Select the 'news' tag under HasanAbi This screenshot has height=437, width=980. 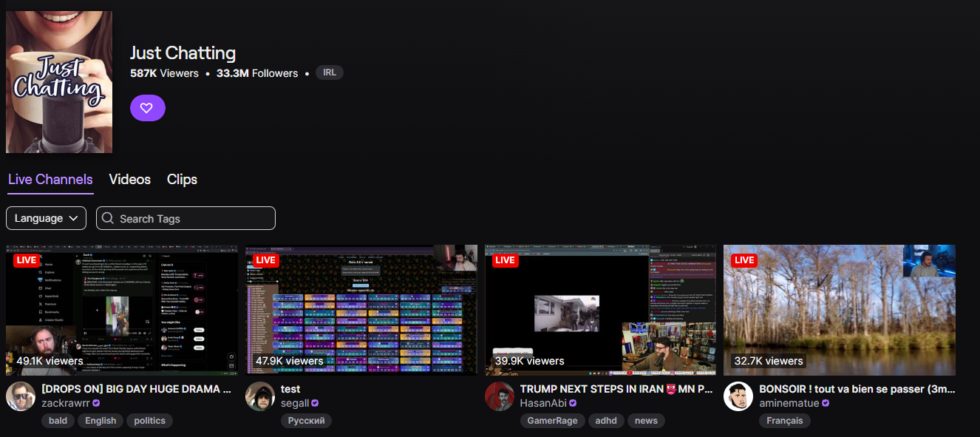click(646, 421)
